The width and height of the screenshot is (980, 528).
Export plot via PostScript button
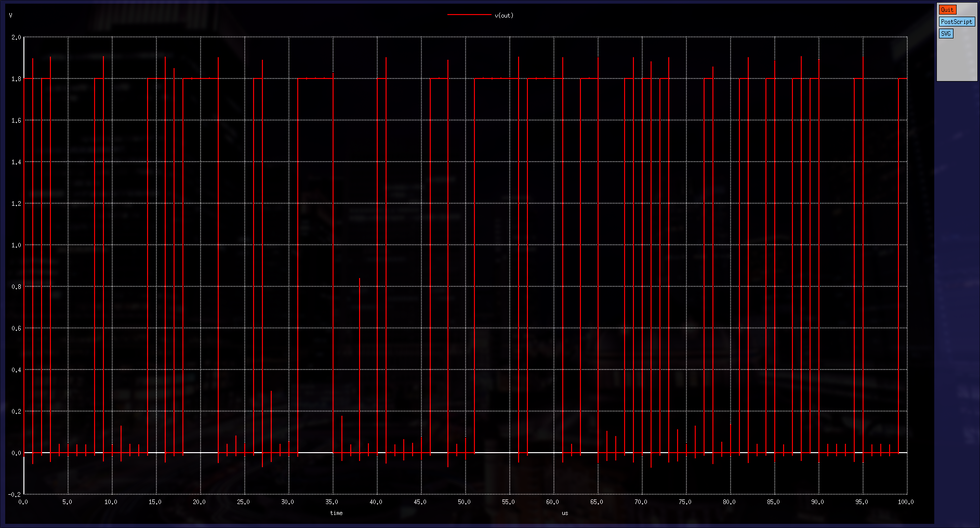coord(957,22)
